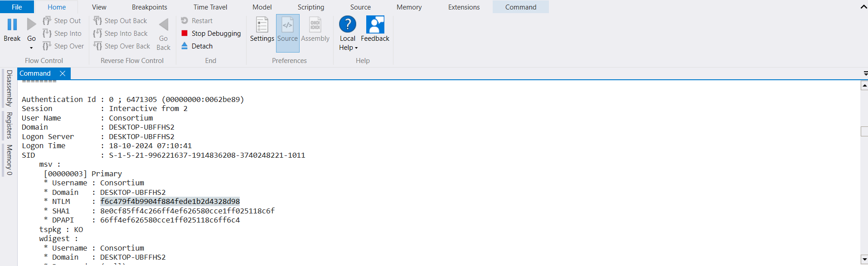The height and width of the screenshot is (266, 868).
Task: Switch to the Breakpoints ribbon tab
Action: pos(150,7)
